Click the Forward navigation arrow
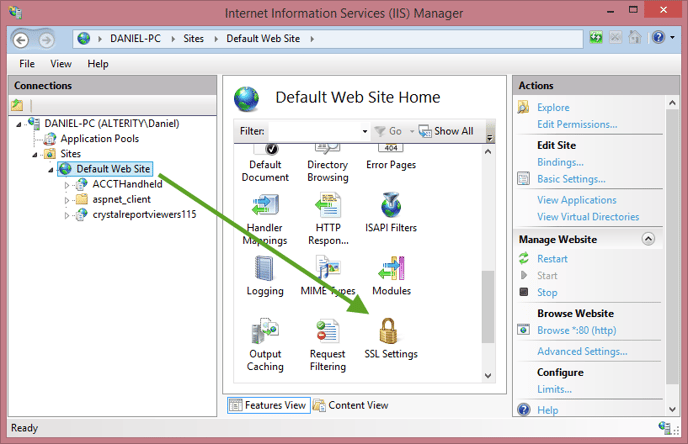The height and width of the screenshot is (444, 688). (46, 40)
